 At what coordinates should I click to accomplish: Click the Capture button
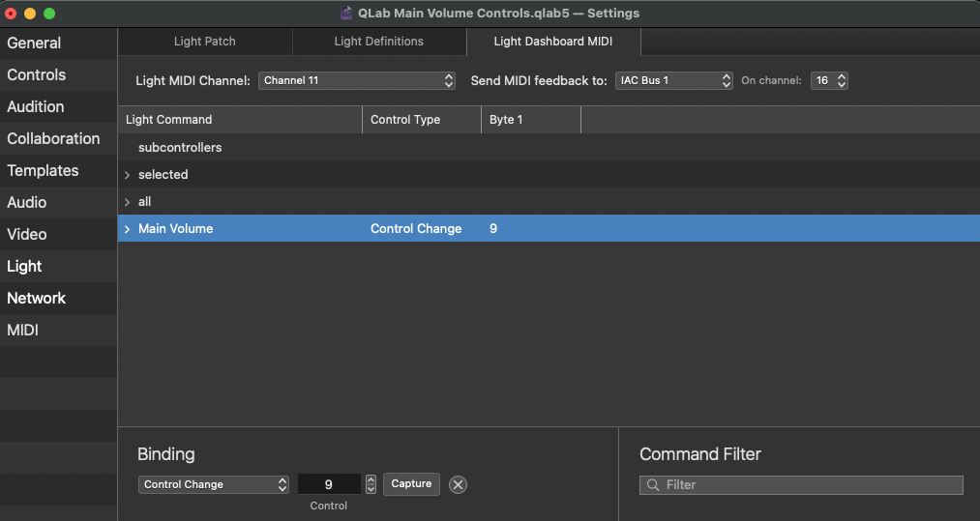click(x=411, y=484)
